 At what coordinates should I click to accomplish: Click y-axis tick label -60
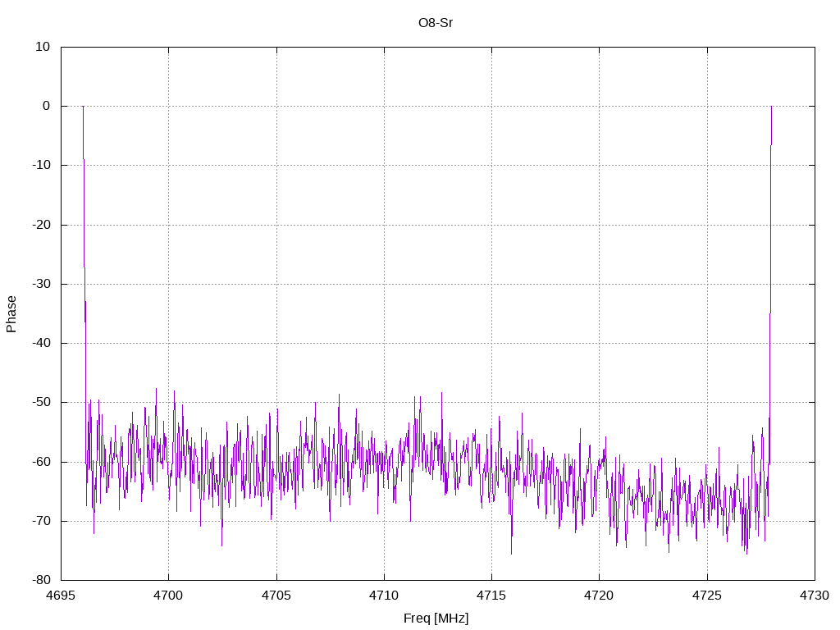coord(41,462)
